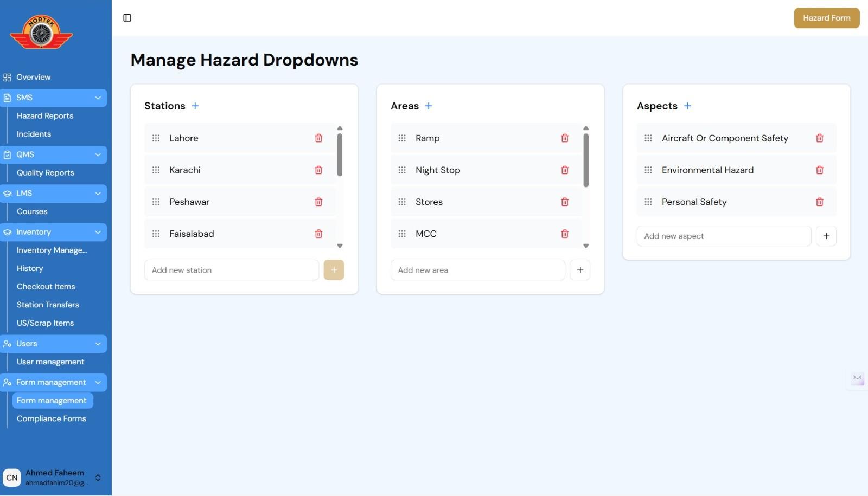Grab the drag handle for Stores
Screen dimensions: 868x496
pyautogui.click(x=402, y=202)
